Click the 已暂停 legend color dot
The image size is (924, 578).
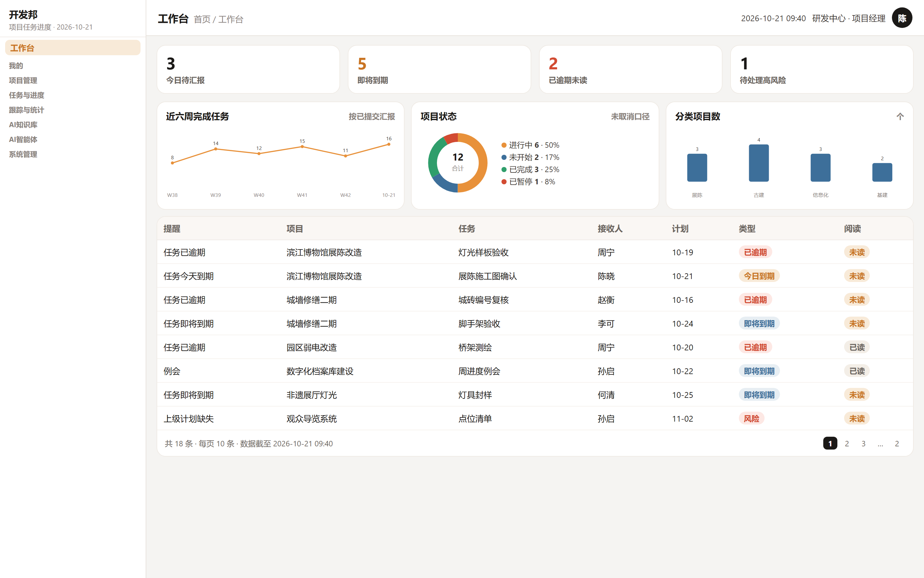[504, 182]
